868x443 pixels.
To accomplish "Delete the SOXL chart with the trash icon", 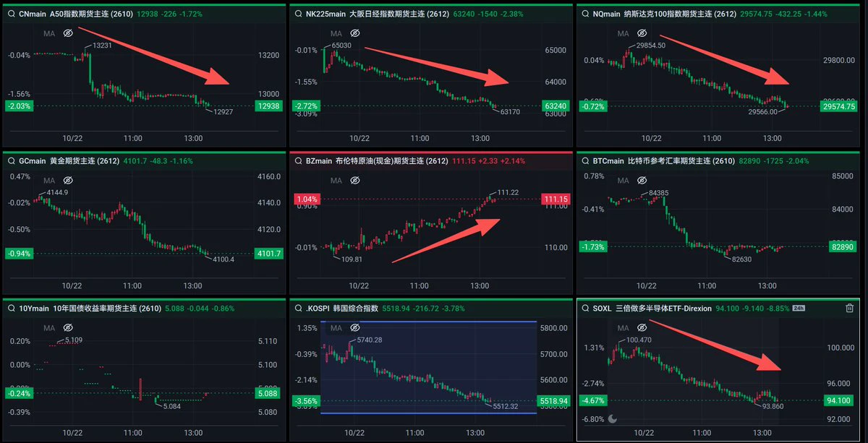I will (x=850, y=308).
